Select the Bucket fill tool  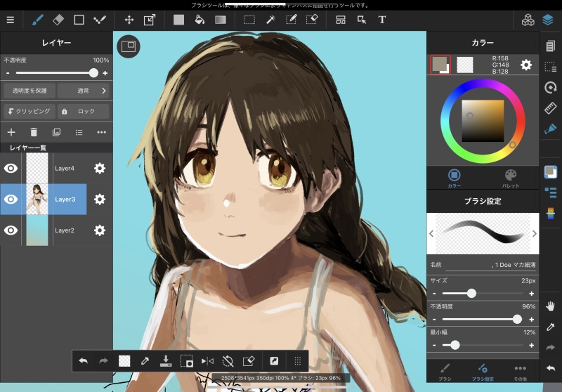coord(200,20)
